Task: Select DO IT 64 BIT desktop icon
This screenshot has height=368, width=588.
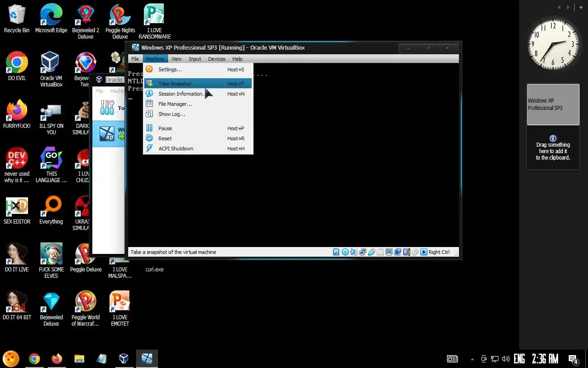Action: [x=17, y=306]
